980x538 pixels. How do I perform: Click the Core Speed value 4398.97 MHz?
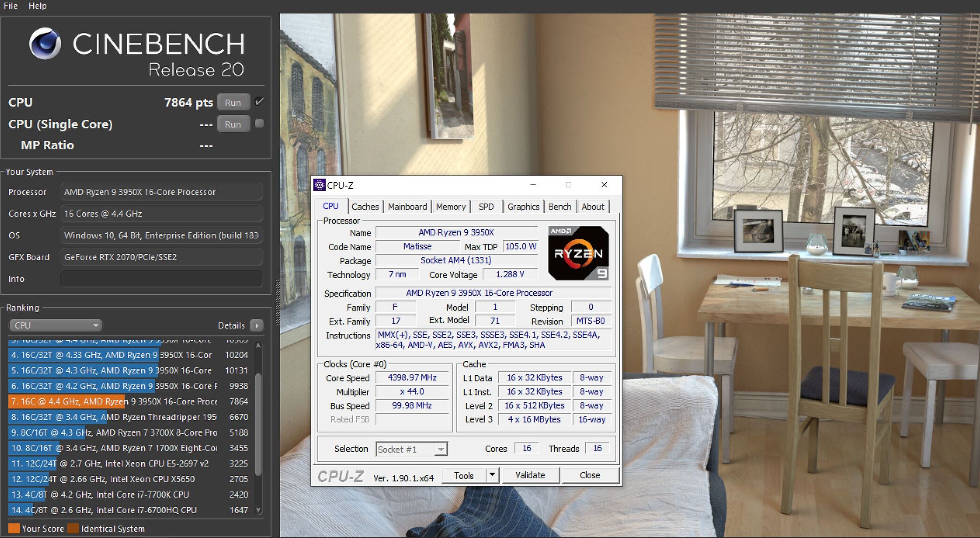412,378
